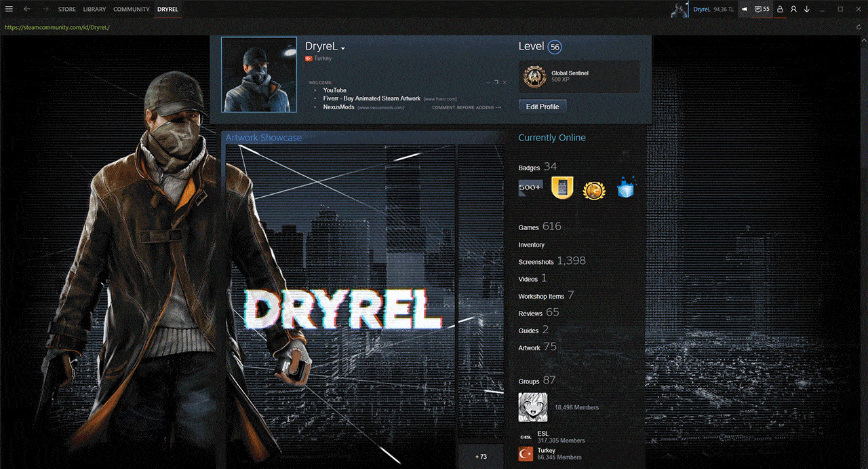Click the blue cube badge icon
This screenshot has height=469, width=868.
pos(625,188)
